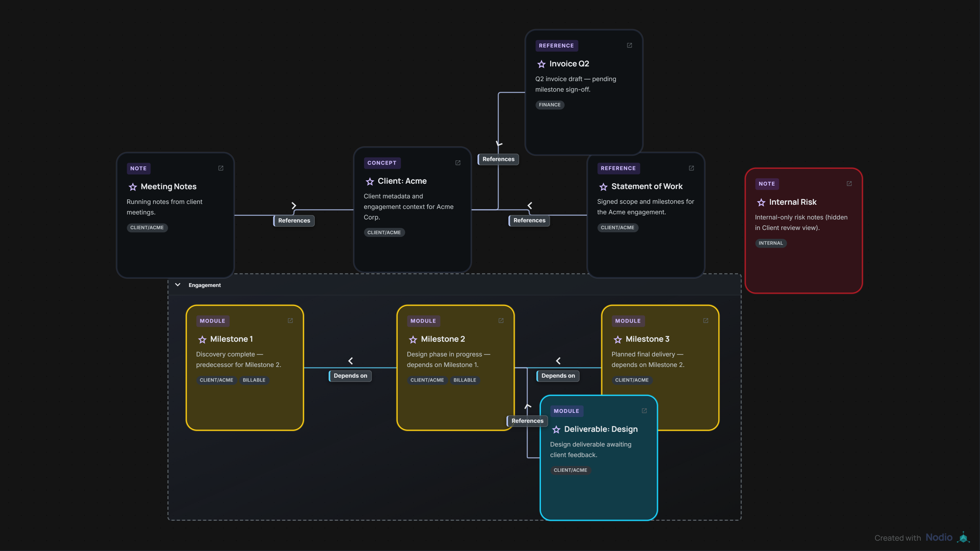
Task: Select the Client: Acme title
Action: pyautogui.click(x=402, y=181)
